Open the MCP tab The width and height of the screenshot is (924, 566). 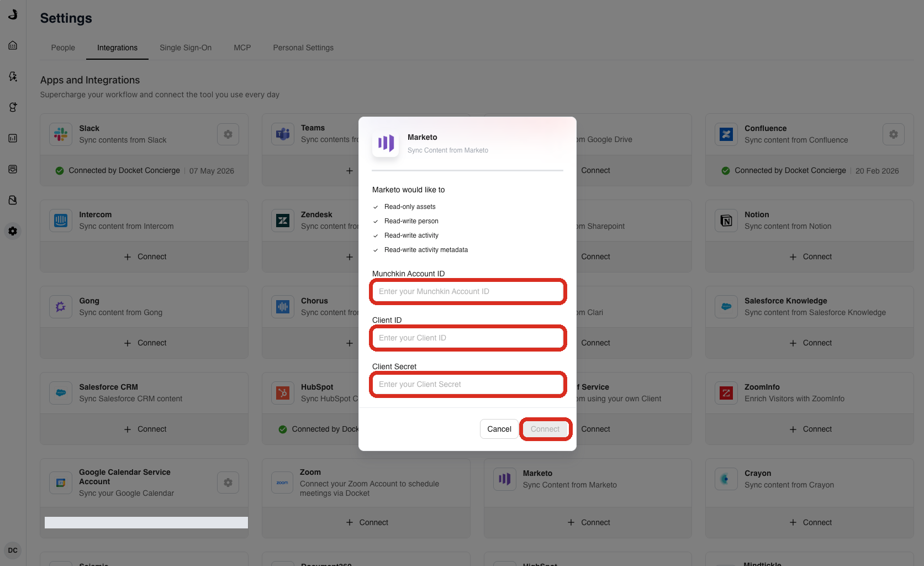coord(242,48)
